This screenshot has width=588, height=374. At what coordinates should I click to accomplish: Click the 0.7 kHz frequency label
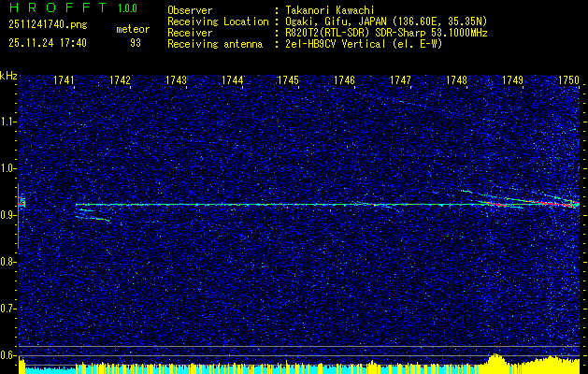click(x=7, y=309)
